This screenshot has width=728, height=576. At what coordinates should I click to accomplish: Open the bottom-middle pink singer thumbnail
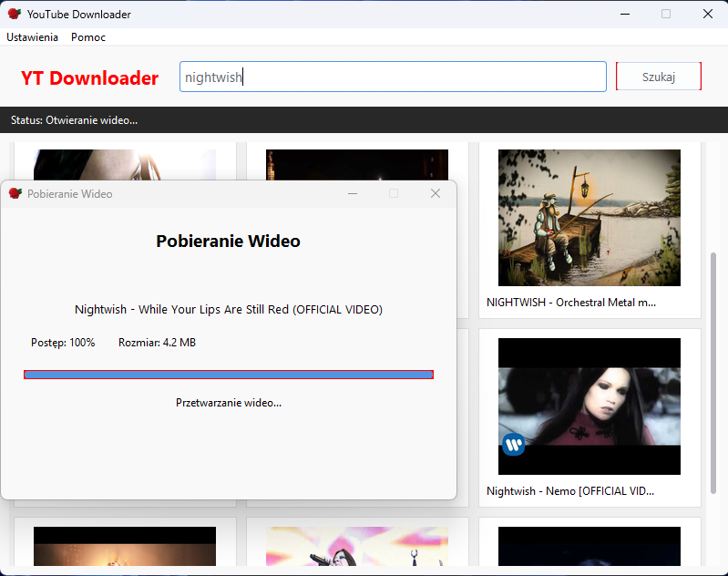357,546
